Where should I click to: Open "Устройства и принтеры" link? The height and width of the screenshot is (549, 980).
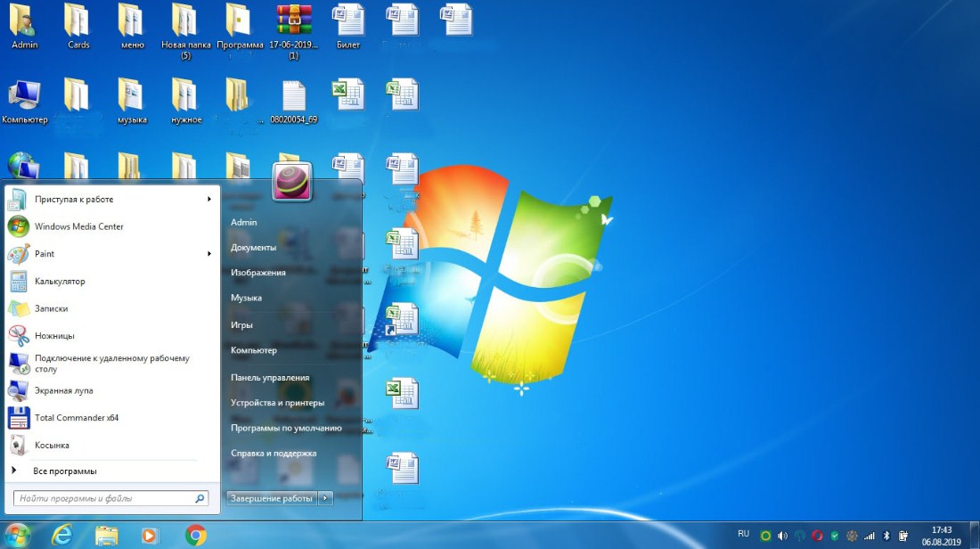tap(277, 403)
